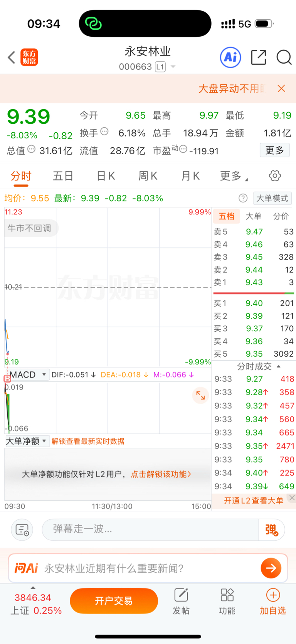This screenshot has width=296, height=644.
Task: Select the 分时 tab
Action: point(21,176)
